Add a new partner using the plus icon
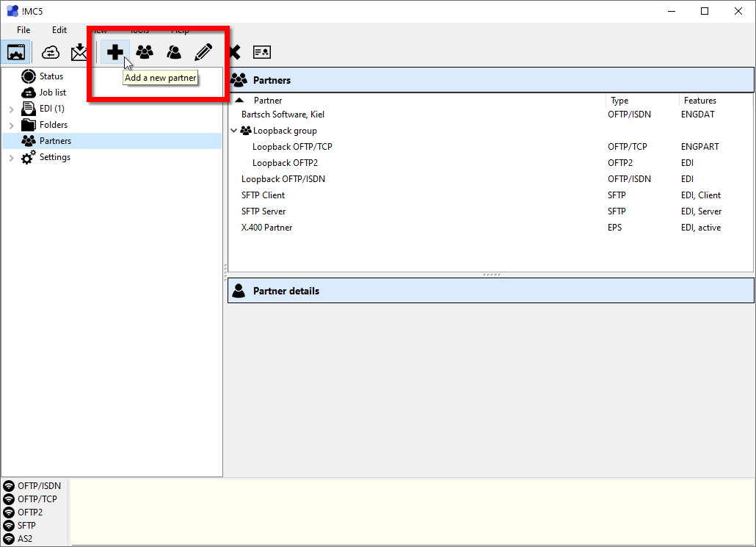This screenshot has height=547, width=756. coord(115,51)
